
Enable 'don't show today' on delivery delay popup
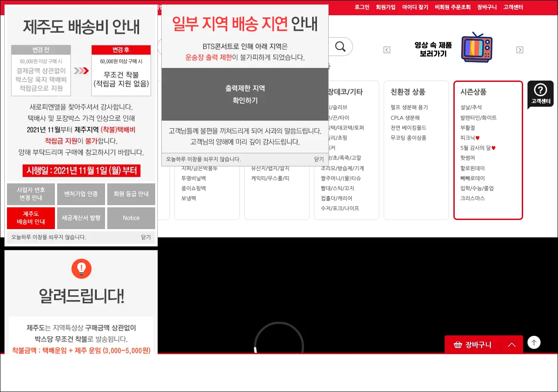204,159
